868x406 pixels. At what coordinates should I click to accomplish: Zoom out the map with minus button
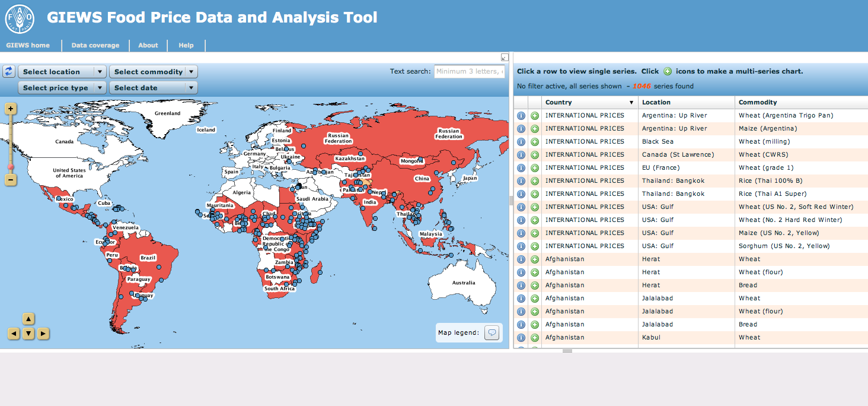point(11,179)
